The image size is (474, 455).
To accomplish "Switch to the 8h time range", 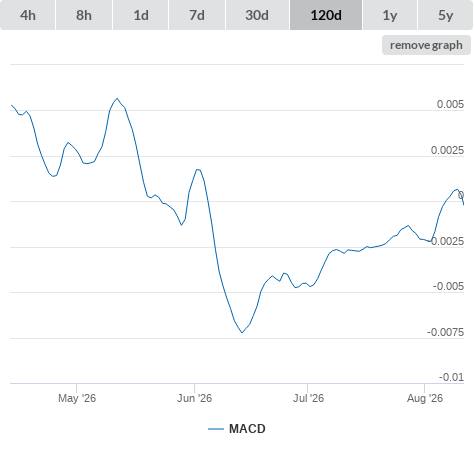I will coord(84,15).
